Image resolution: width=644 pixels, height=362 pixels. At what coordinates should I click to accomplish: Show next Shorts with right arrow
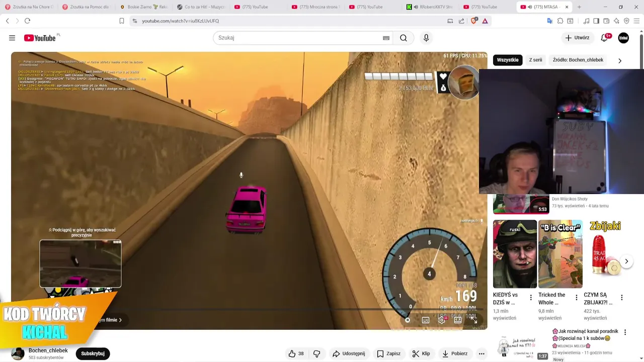[626, 261]
